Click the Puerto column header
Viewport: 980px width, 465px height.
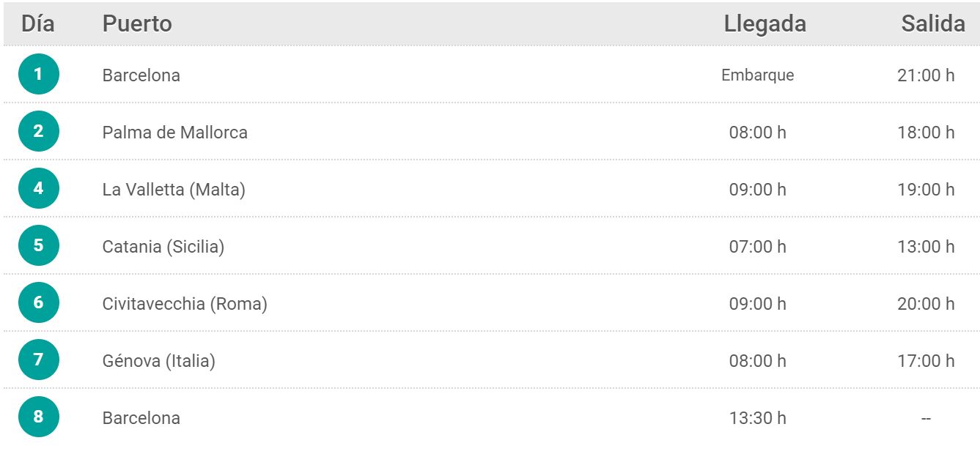pos(137,23)
